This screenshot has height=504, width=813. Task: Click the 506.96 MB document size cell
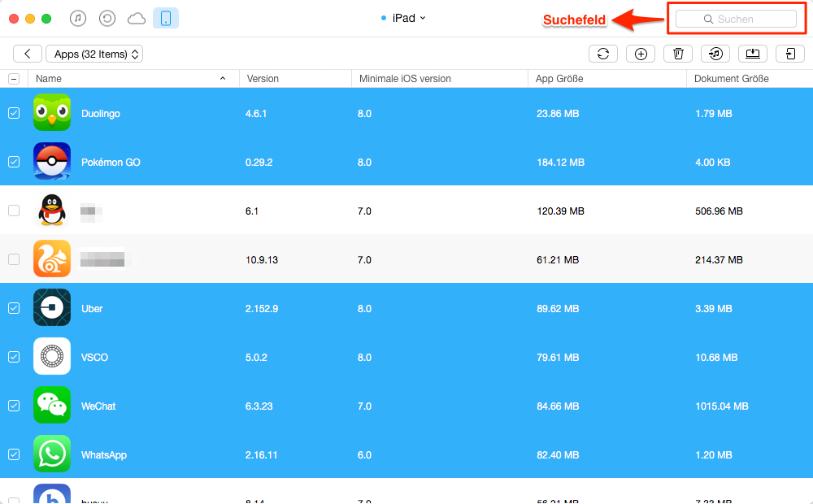[x=720, y=211]
